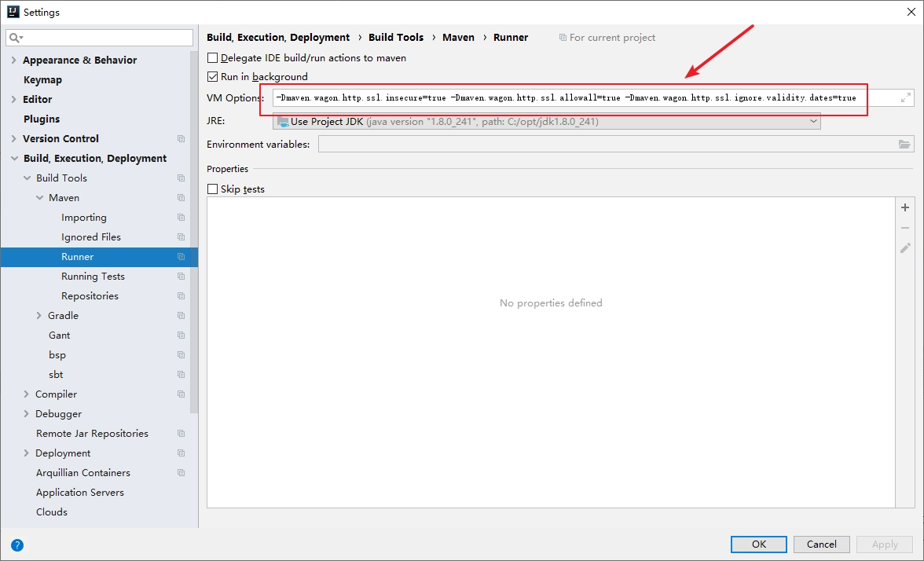Click the Cancel button
Viewport: 924px width, 561px height.
(x=822, y=544)
